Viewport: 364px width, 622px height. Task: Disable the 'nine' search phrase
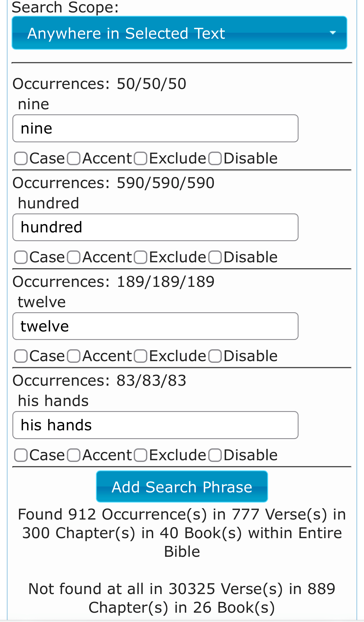[215, 158]
